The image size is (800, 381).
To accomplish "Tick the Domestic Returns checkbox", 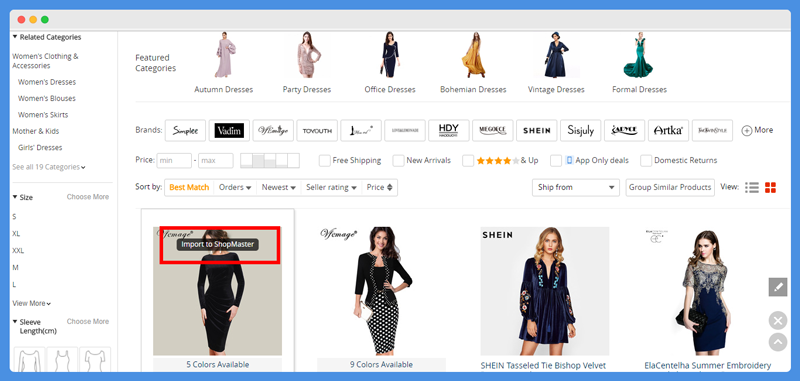I will point(646,161).
